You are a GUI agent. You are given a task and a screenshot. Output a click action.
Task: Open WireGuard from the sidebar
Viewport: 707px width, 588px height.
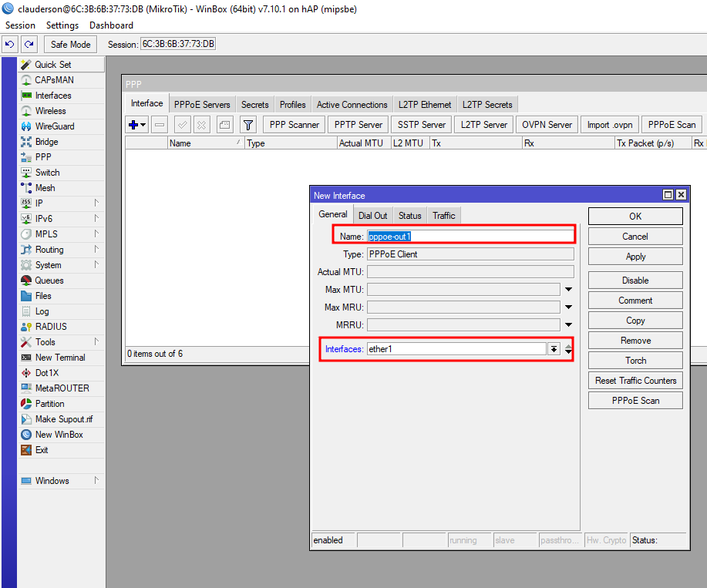pyautogui.click(x=54, y=126)
